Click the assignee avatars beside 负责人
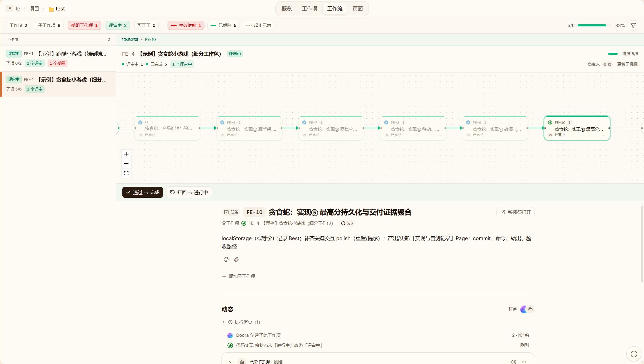Viewport: 644px width, 364px height. click(607, 64)
